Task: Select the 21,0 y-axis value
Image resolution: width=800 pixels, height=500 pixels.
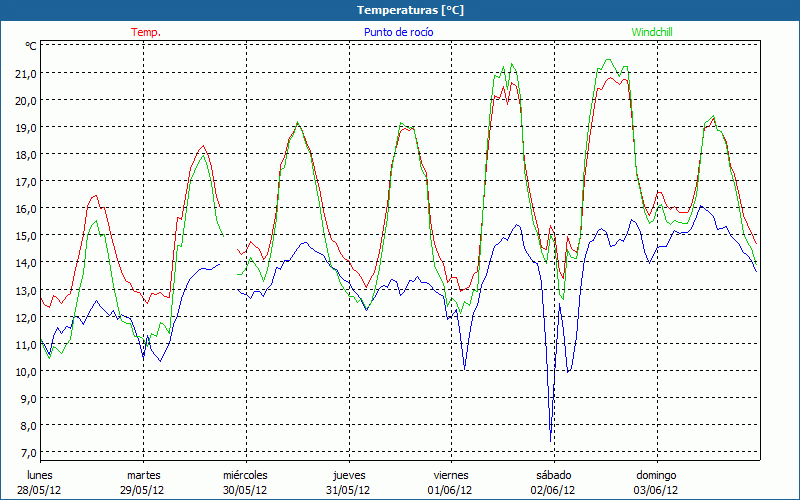Action: click(x=25, y=73)
